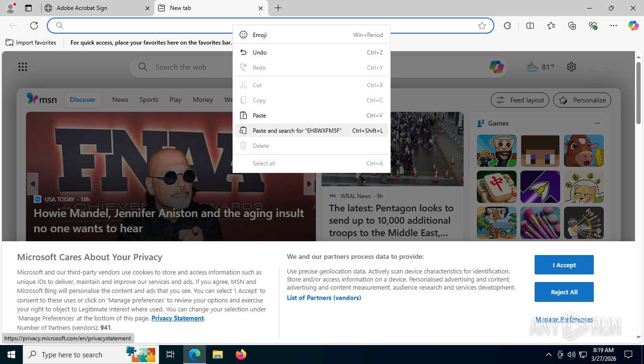Select Undo in context menu

[x=312, y=53]
